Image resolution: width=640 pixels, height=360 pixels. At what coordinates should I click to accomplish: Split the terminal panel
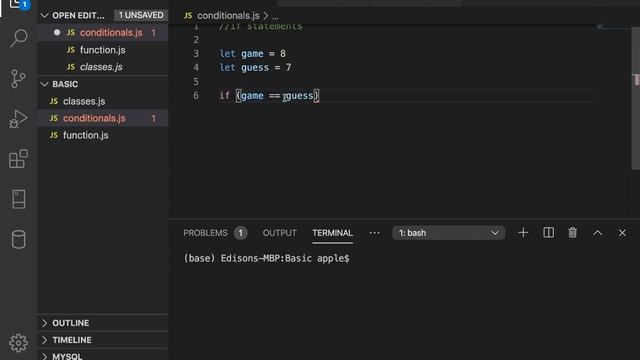(x=548, y=233)
